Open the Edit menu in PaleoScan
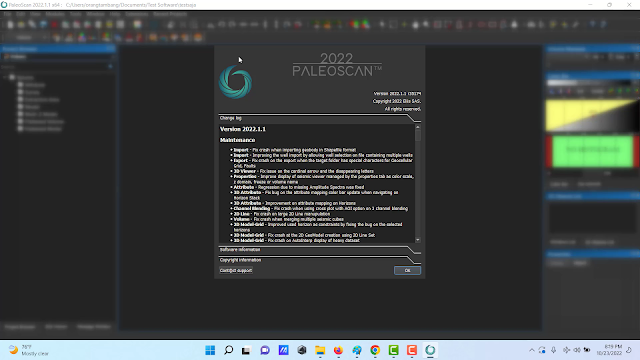Screen dimensions: 640x360 coord(20,14)
